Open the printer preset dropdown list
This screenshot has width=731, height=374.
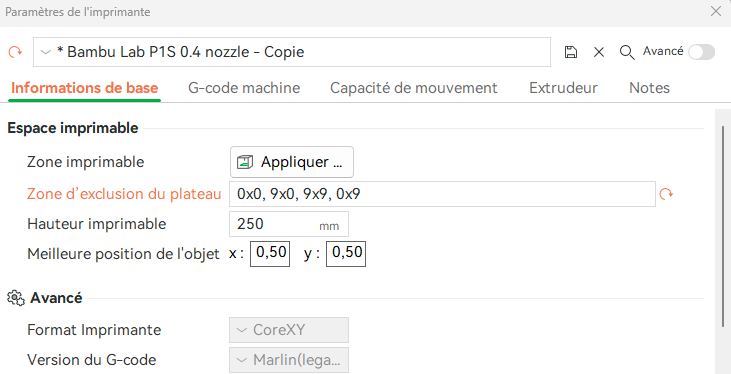292,52
